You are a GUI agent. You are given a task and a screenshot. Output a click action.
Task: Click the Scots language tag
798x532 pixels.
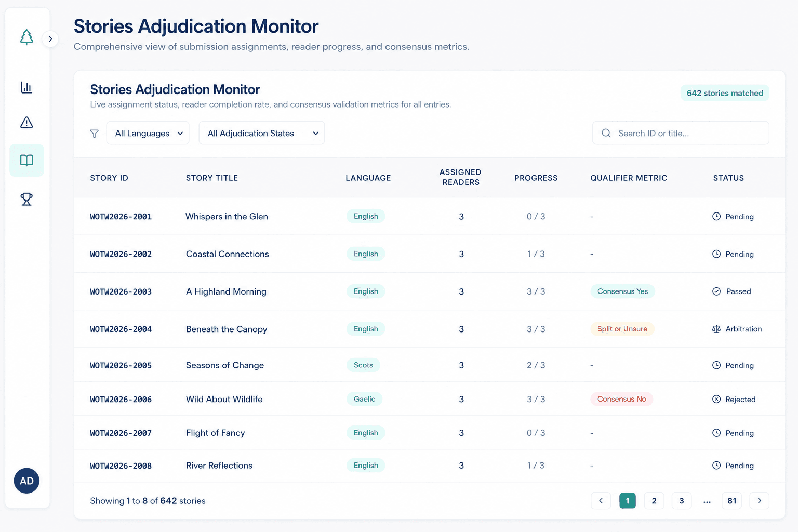(363, 365)
